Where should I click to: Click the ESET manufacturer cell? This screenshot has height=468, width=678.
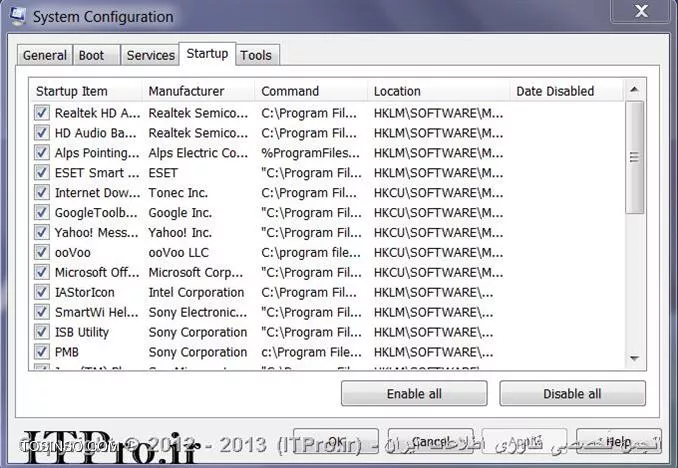163,173
